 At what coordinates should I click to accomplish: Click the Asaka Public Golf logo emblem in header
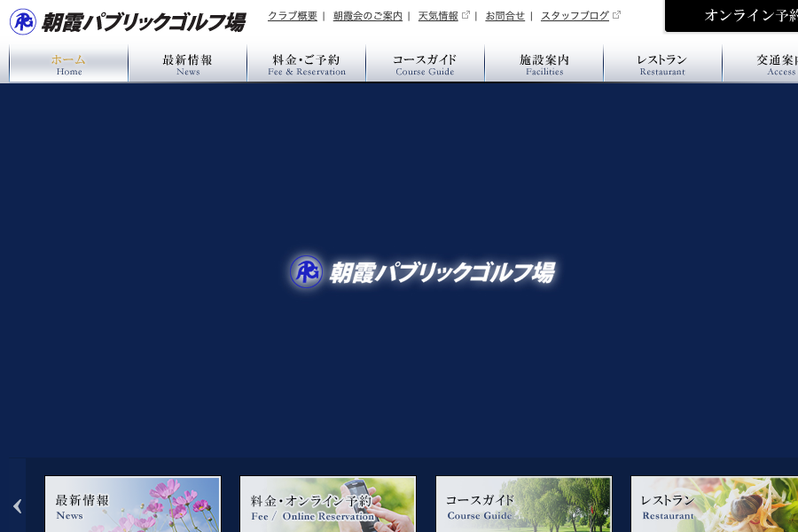tap(23, 22)
